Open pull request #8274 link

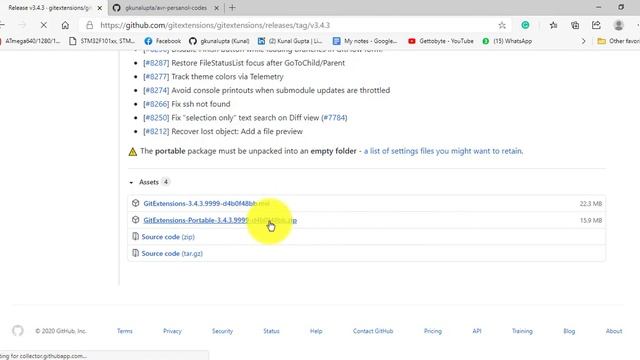pyautogui.click(x=156, y=90)
